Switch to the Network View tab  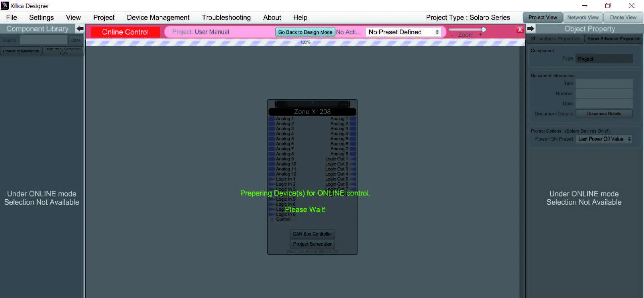coord(583,17)
